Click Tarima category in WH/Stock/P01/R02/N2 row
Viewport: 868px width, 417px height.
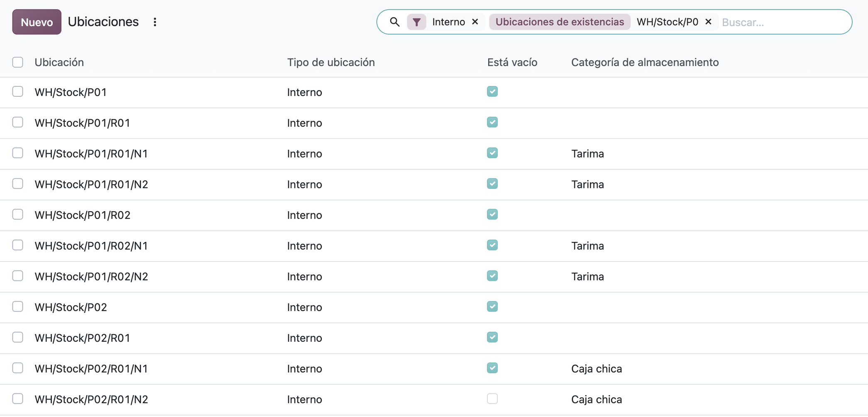click(587, 276)
